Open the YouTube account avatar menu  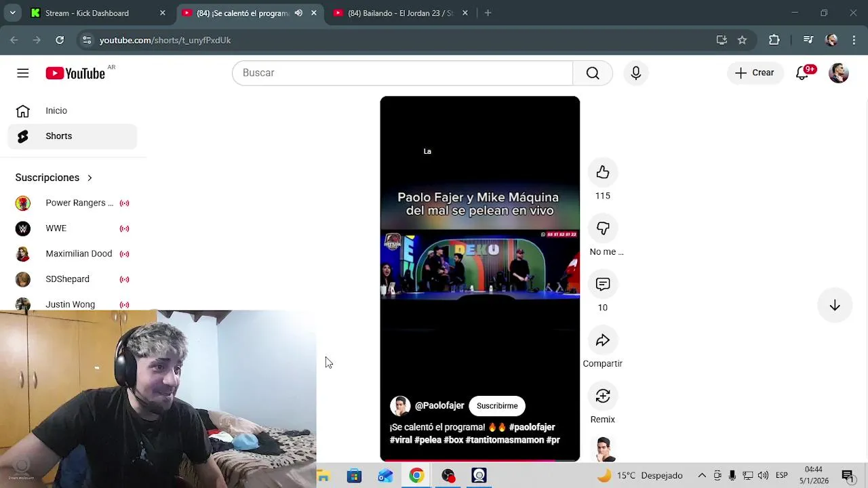pos(839,73)
